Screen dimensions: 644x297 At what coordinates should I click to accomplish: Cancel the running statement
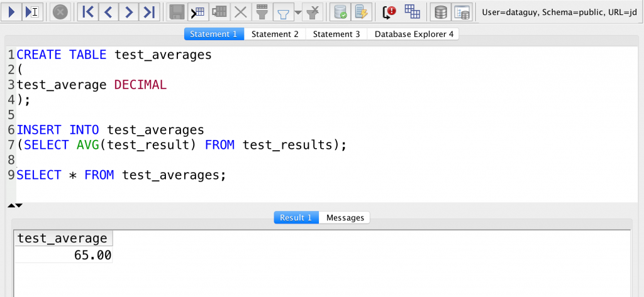pos(60,11)
